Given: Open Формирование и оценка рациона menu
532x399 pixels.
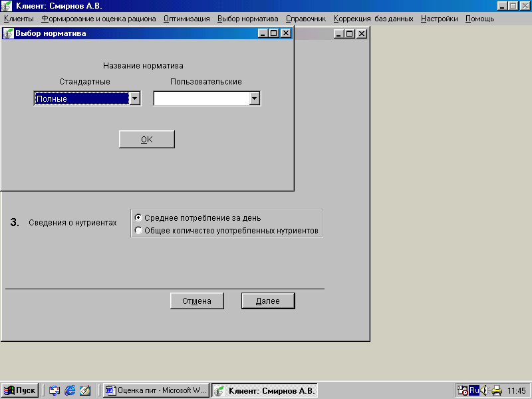Looking at the screenshot, I should coord(98,19).
